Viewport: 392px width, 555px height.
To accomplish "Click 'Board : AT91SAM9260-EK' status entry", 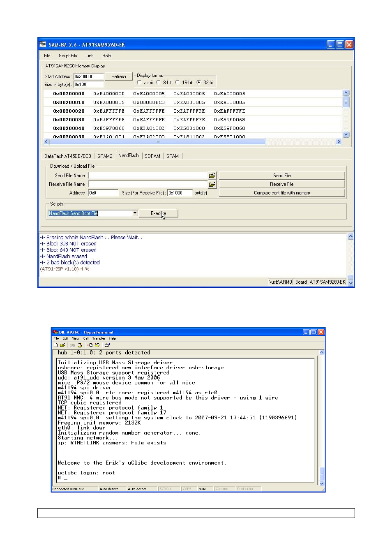I will [x=321, y=282].
